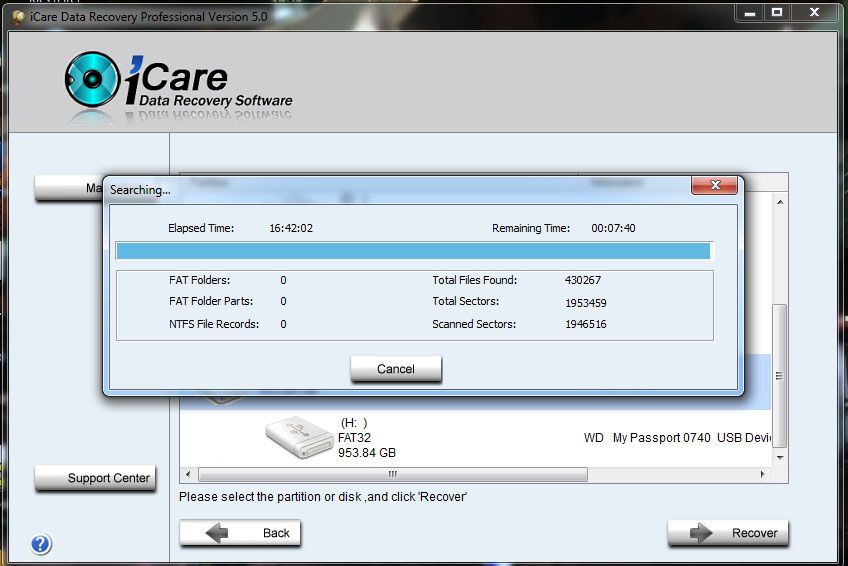Click the left arrow icon on Back

217,533
